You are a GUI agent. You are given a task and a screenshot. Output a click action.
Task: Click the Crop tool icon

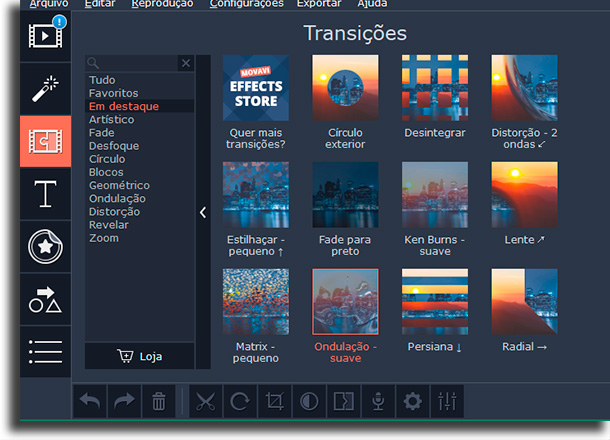pyautogui.click(x=274, y=401)
